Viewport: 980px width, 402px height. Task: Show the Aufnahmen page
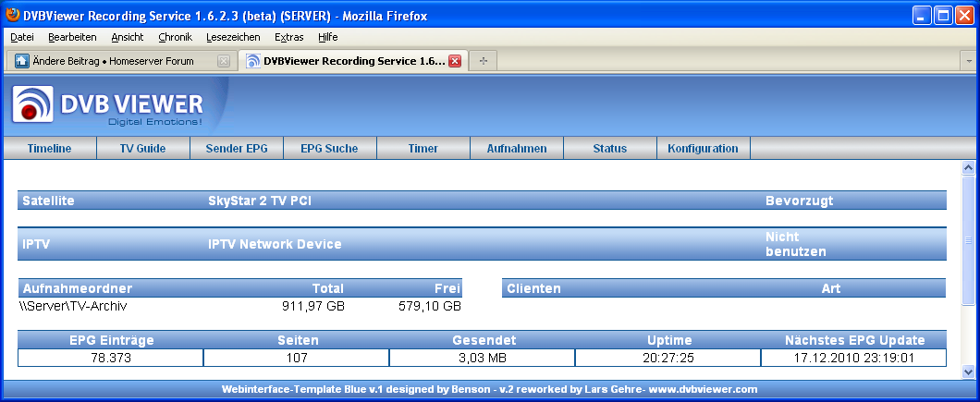click(x=517, y=148)
